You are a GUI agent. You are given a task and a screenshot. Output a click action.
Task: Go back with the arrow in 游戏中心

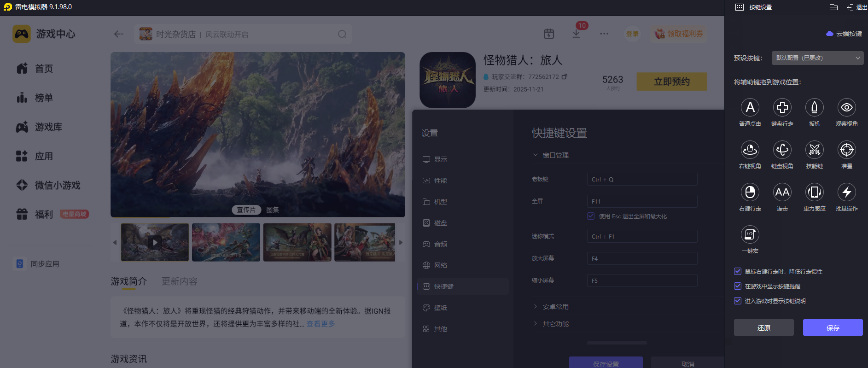pos(119,34)
